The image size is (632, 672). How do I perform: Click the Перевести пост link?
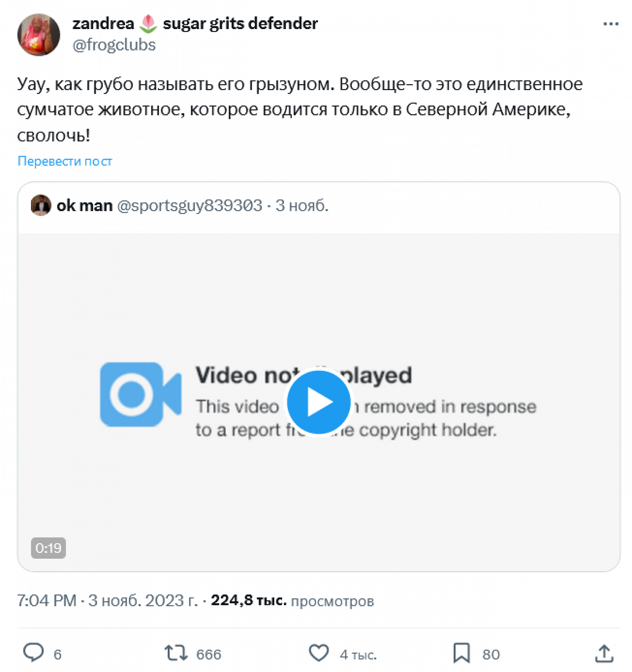click(x=65, y=161)
